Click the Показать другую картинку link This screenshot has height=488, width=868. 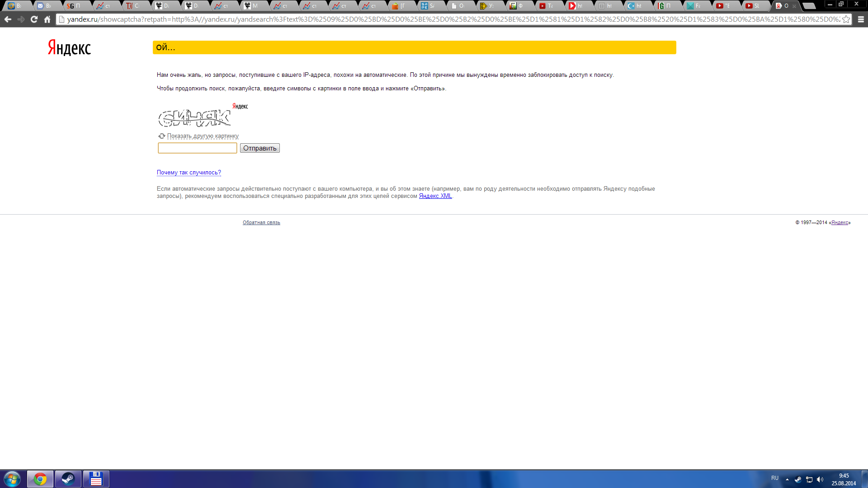[203, 136]
